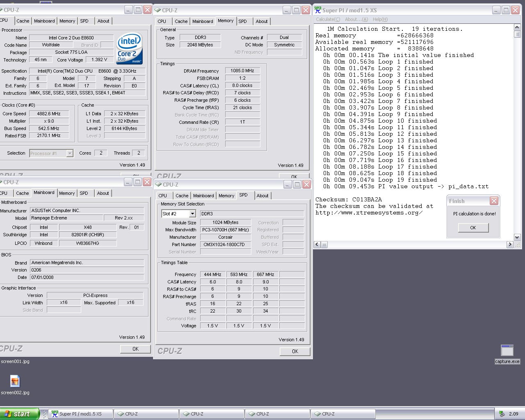
Task: Close the Finish dialog with X
Action: (494, 201)
